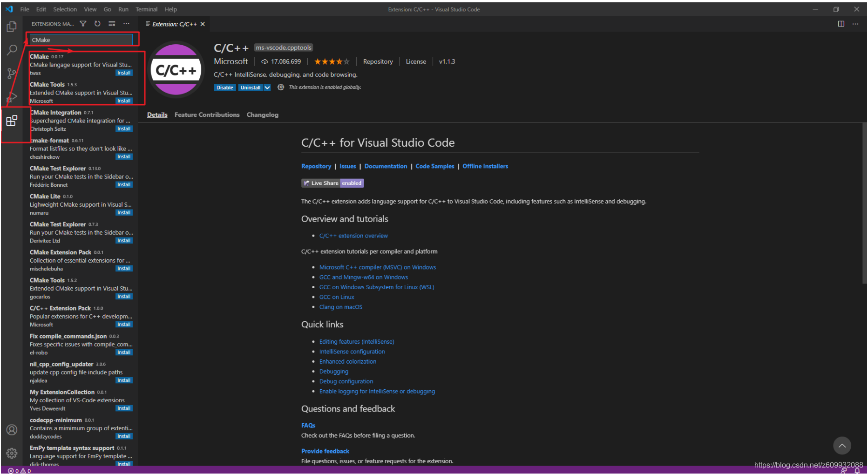The width and height of the screenshot is (868, 474).
Task: Install the C/C++ Extension Pack
Action: click(124, 324)
